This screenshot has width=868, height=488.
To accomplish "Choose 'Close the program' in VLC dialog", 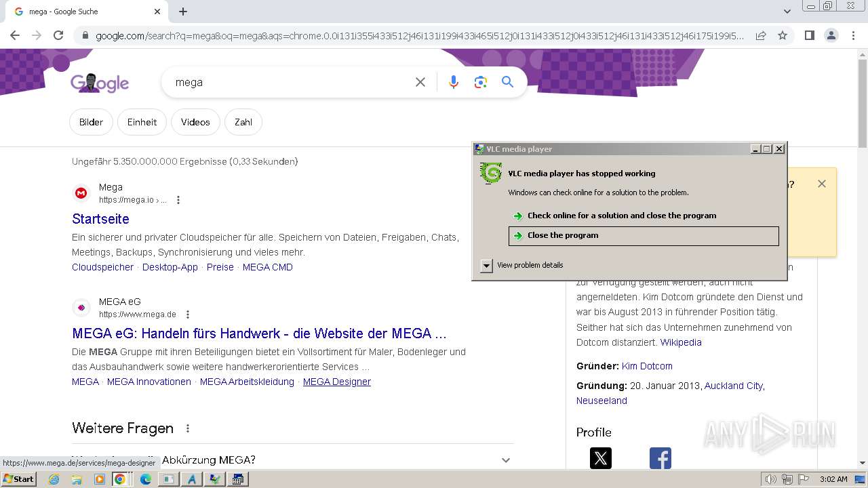I will tap(644, 235).
